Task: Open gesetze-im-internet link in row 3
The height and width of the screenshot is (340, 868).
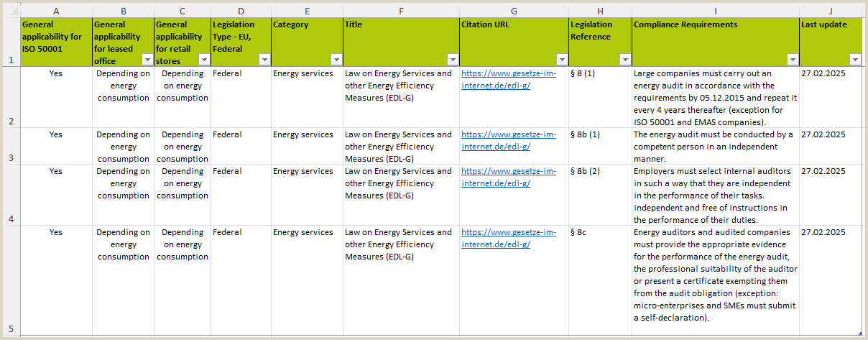Action: coord(508,140)
